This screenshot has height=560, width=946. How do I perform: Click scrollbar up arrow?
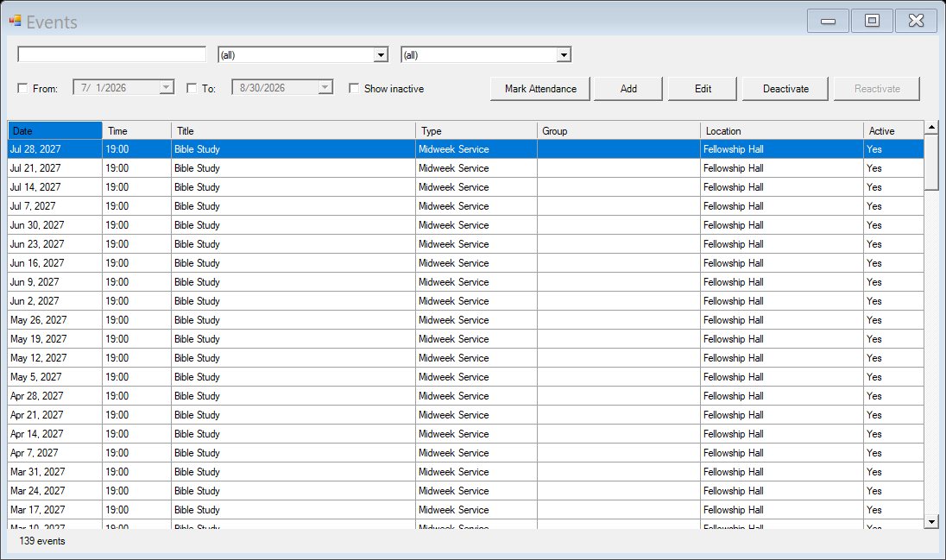point(931,128)
